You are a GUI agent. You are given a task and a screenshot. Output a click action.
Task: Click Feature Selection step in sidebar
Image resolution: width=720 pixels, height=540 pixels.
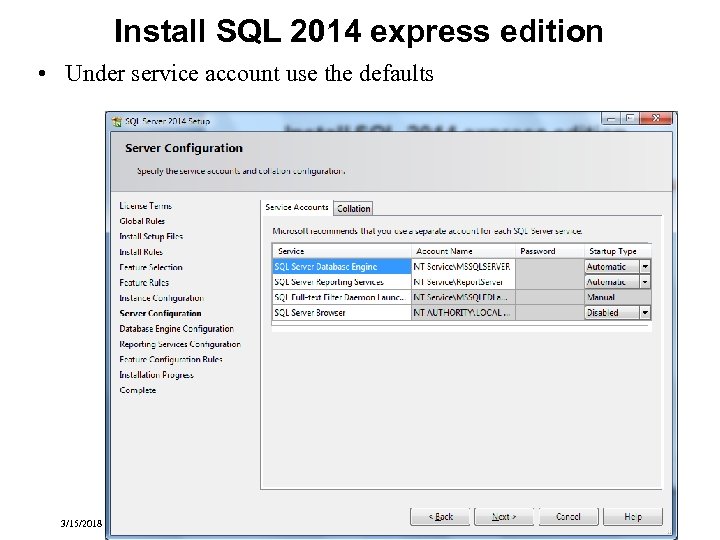click(151, 267)
